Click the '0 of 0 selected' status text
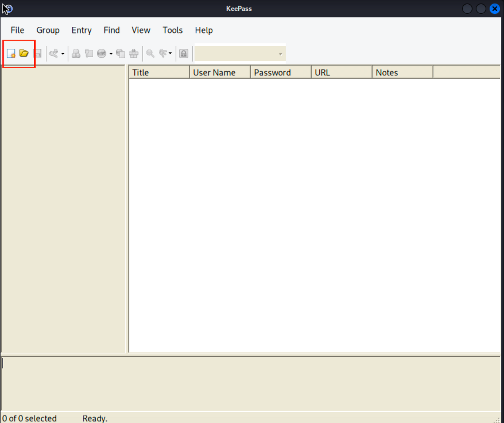The width and height of the screenshot is (504, 423). coord(30,418)
